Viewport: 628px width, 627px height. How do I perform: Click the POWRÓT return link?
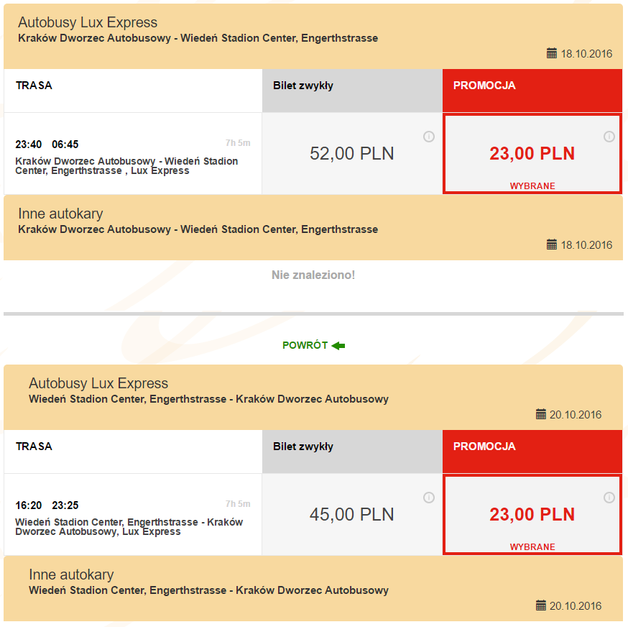[305, 346]
